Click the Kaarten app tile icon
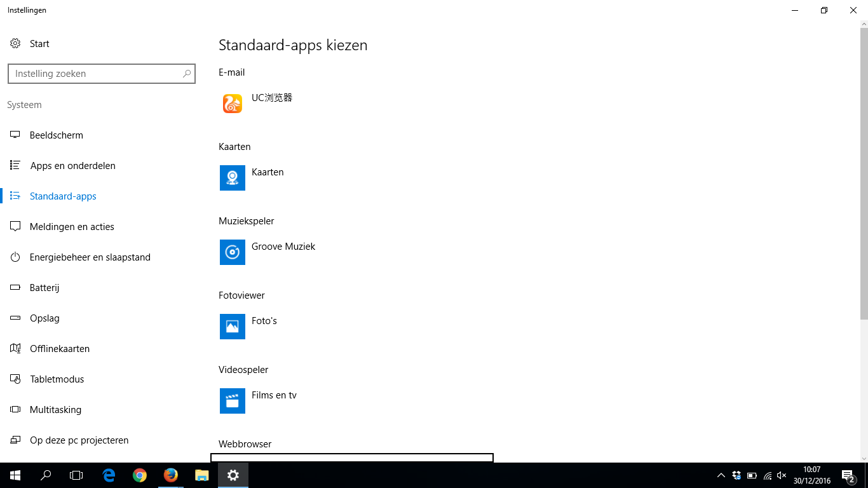Screen dimensions: 868x488 (x=233, y=178)
